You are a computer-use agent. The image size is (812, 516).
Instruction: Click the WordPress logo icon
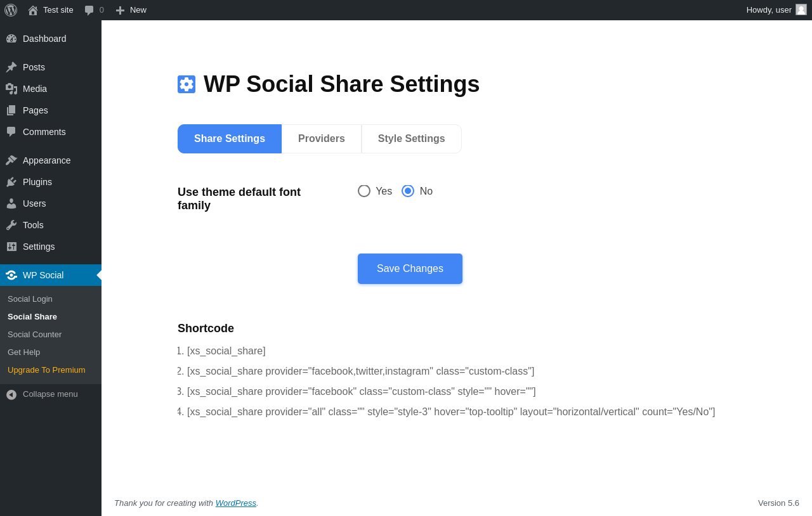coord(11,10)
